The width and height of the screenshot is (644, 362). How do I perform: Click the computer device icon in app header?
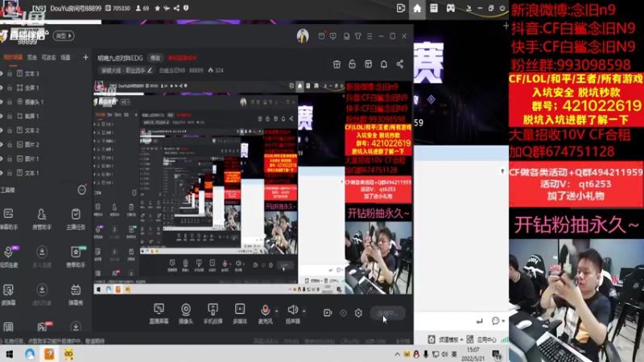coord(347,36)
